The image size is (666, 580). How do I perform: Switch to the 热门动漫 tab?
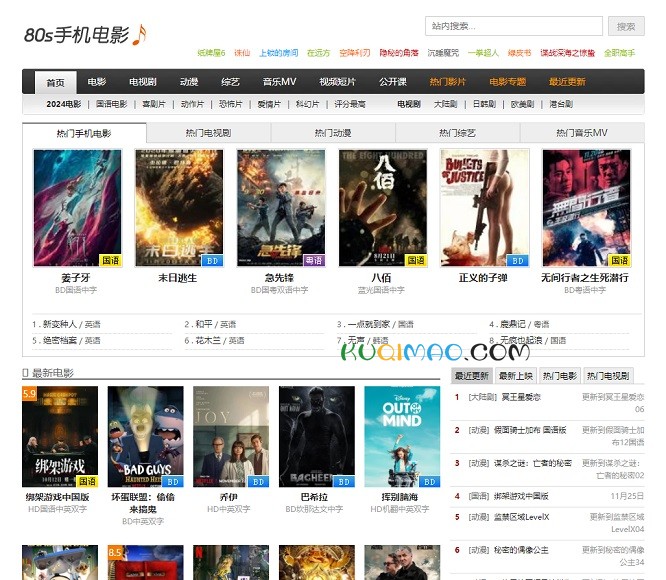pyautogui.click(x=333, y=133)
